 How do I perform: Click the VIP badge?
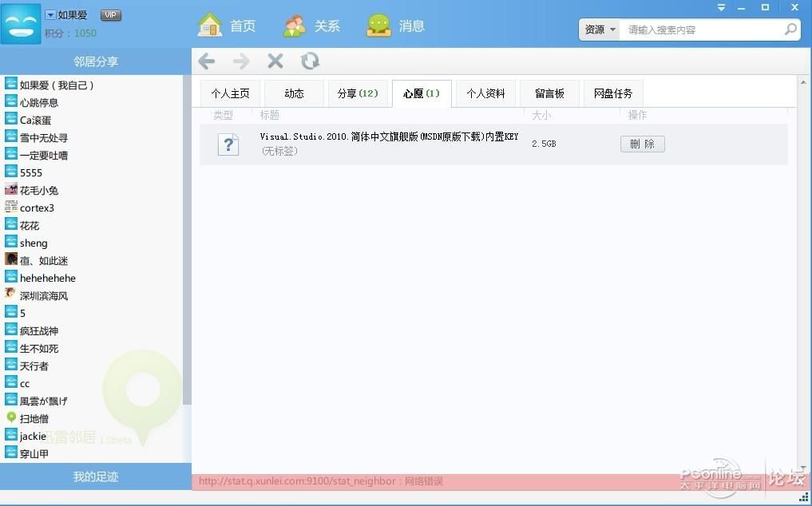coord(111,15)
